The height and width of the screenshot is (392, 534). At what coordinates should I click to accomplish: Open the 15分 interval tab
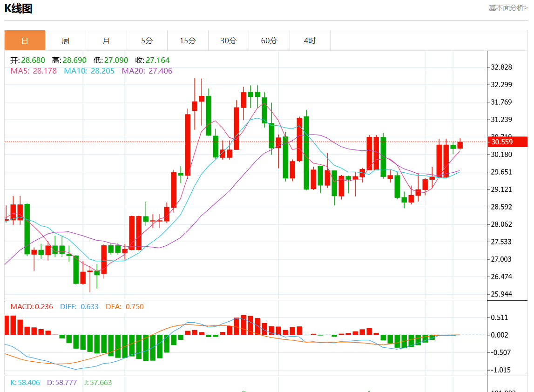click(x=188, y=41)
